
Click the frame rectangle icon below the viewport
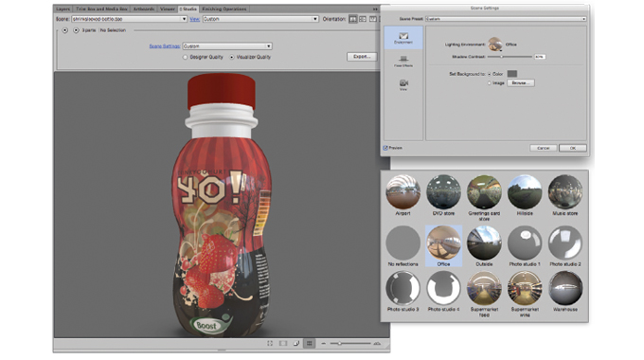tap(283, 343)
